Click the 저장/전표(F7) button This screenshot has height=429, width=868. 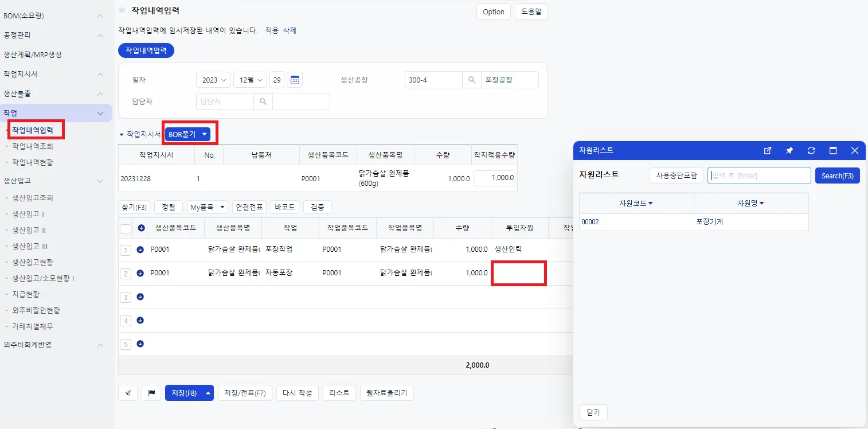point(245,393)
